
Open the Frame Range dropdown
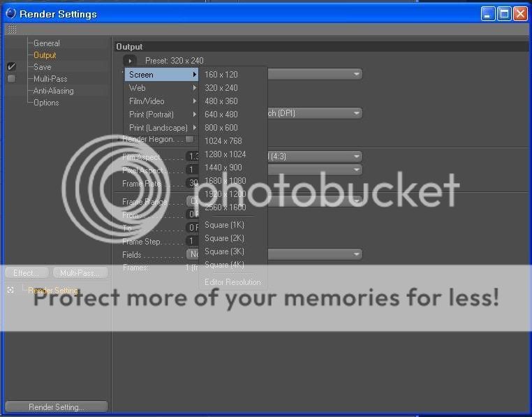[315, 201]
